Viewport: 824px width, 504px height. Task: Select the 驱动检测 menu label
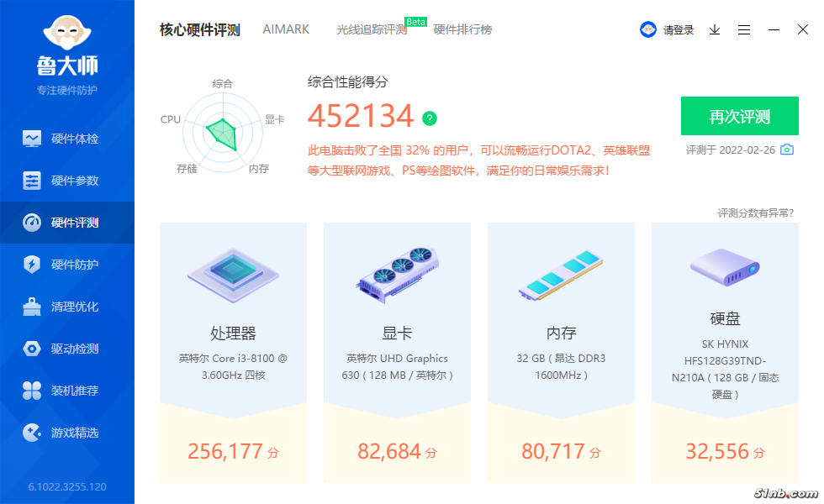75,349
